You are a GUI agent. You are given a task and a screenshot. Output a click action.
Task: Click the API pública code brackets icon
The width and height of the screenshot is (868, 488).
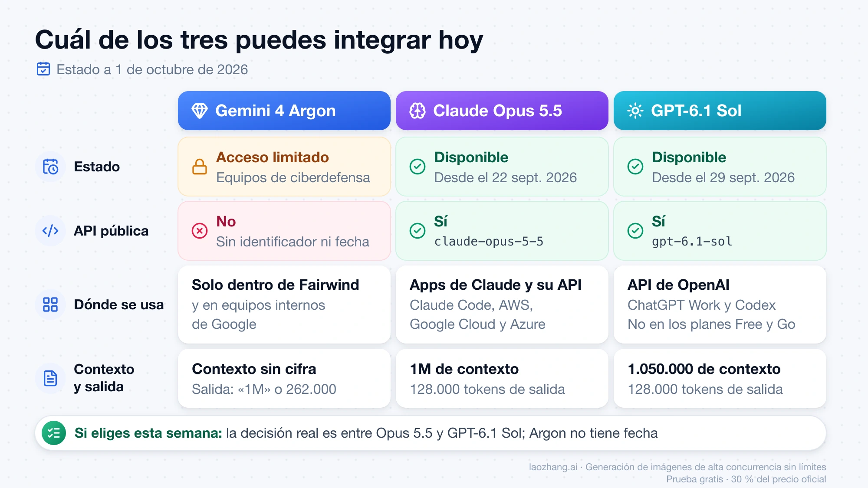(x=50, y=231)
